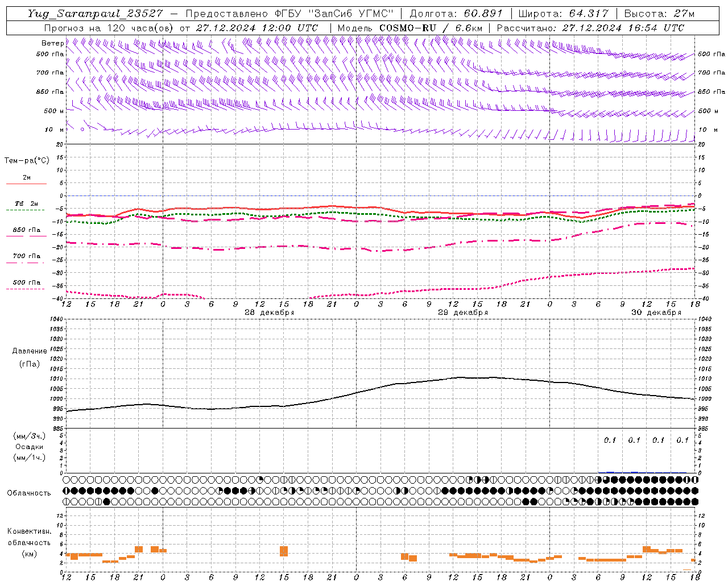
Task: Click the left '700 гПа' wind level label
Action: tap(50, 73)
